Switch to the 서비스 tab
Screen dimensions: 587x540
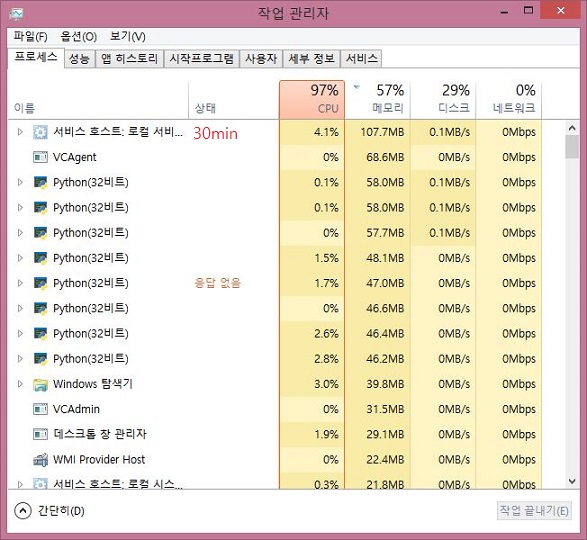pos(361,59)
